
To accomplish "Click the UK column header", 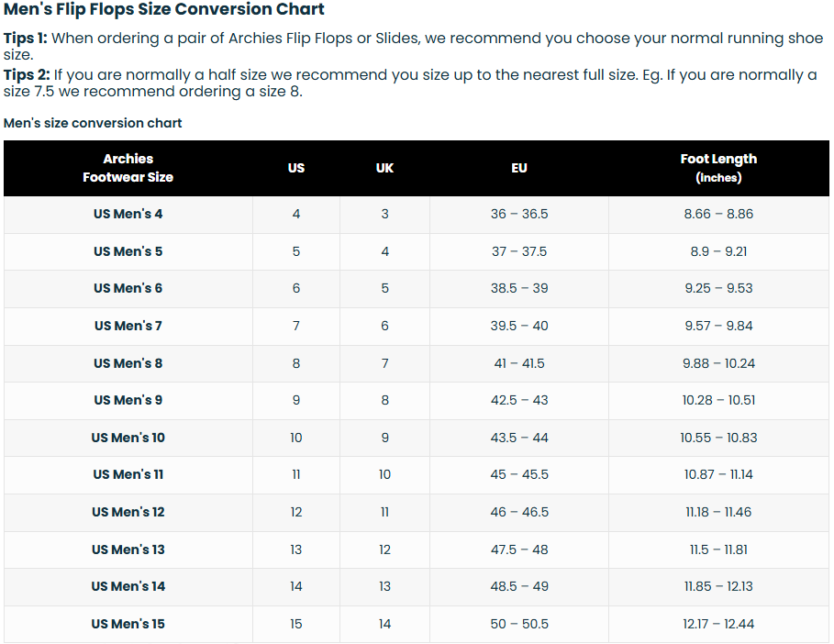I will coord(384,168).
